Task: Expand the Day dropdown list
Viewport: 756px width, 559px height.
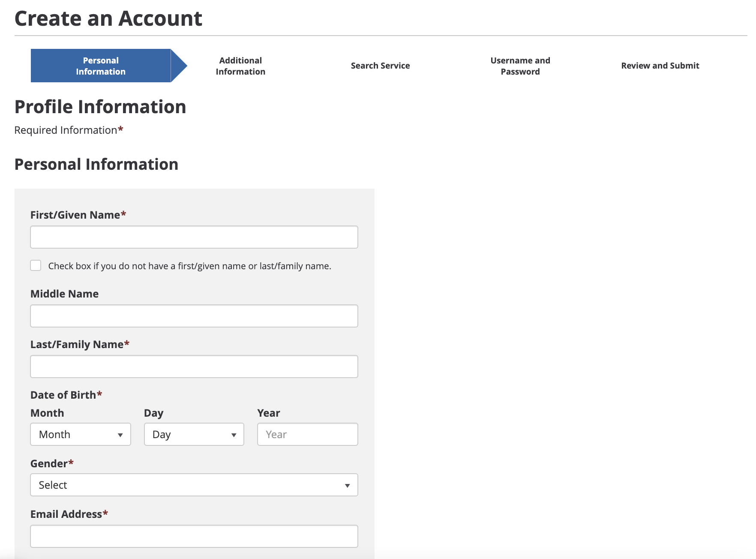Action: (x=194, y=434)
